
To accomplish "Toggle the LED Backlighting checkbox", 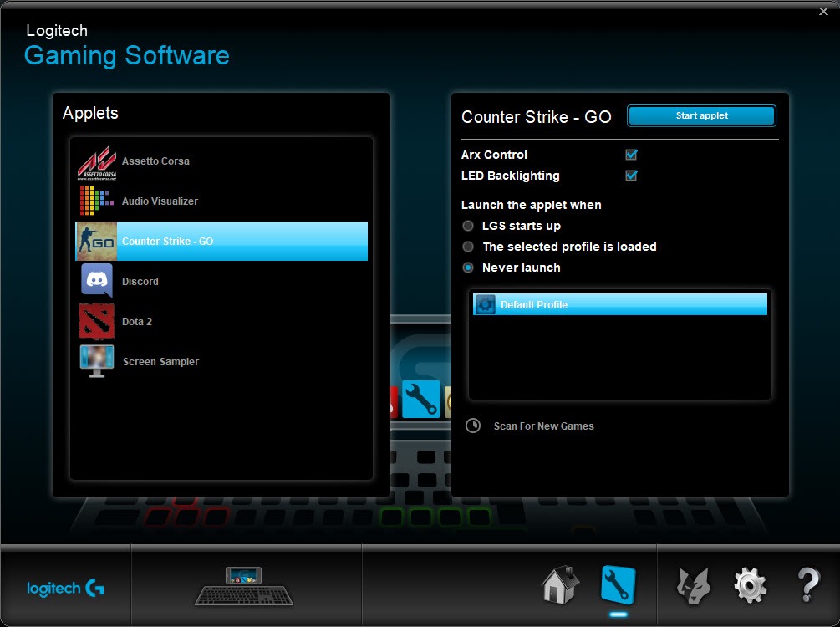I will click(631, 176).
